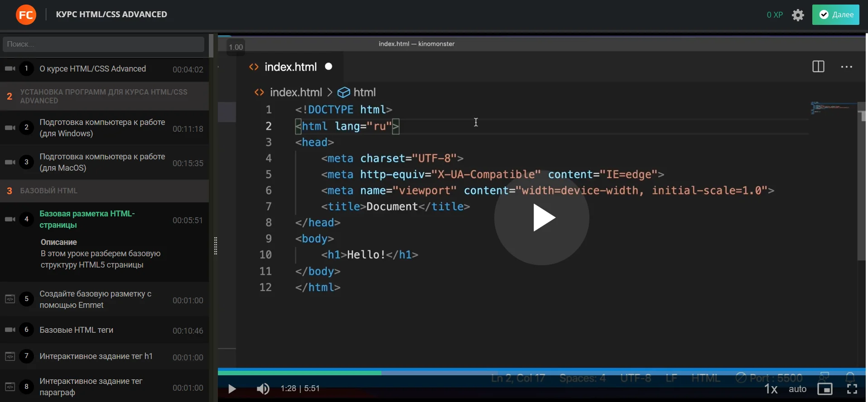The width and height of the screenshot is (868, 402).
Task: Click the course search field
Action: tap(103, 44)
